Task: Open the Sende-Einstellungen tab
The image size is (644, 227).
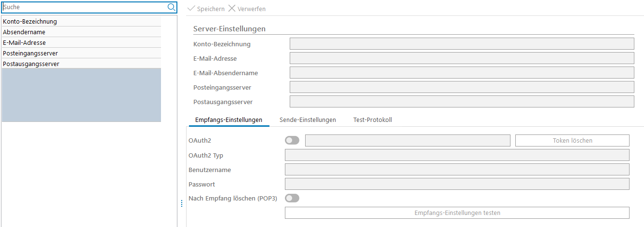Action: click(x=308, y=120)
